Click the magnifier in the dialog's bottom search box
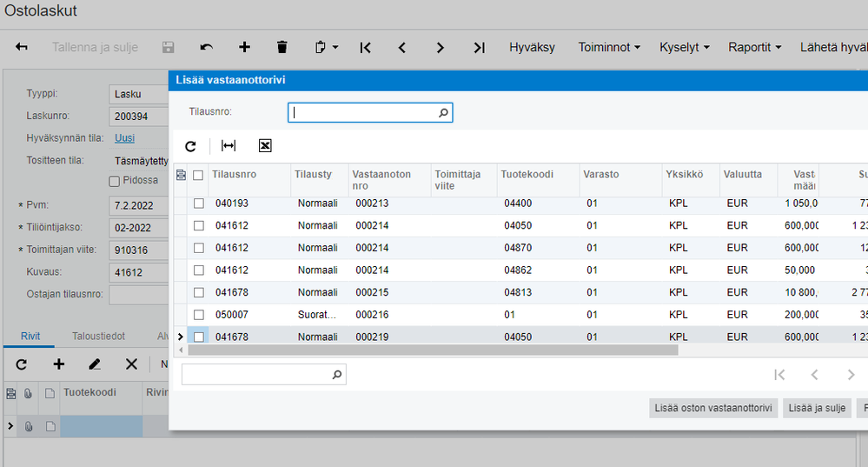Screen dimensions: 868x467 click(336, 375)
